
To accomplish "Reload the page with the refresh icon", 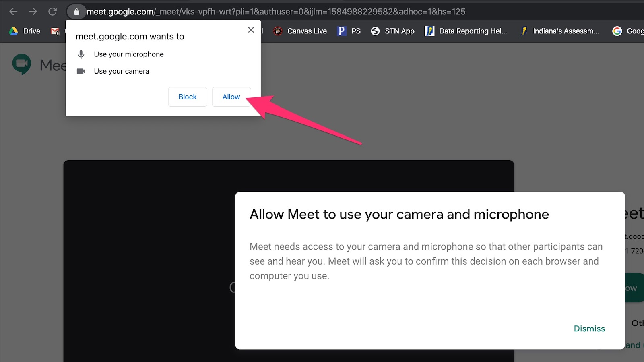I will point(52,12).
